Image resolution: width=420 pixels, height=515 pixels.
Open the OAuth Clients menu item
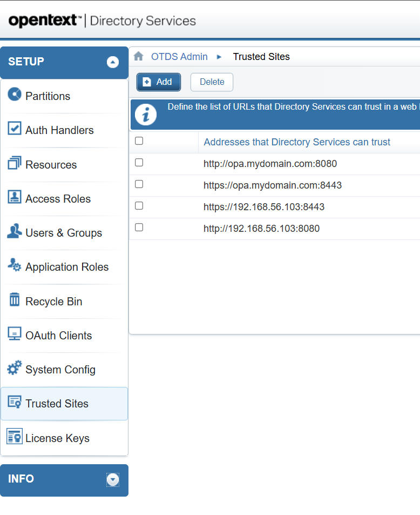click(58, 336)
